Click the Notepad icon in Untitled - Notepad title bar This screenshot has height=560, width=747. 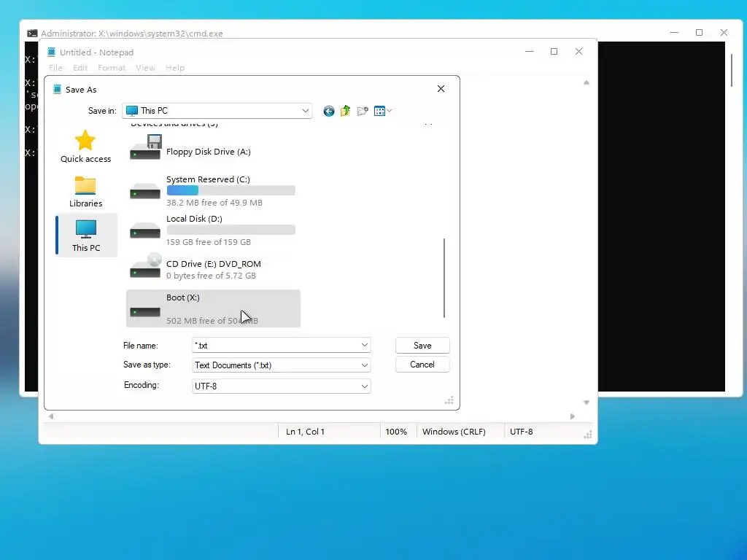click(52, 52)
